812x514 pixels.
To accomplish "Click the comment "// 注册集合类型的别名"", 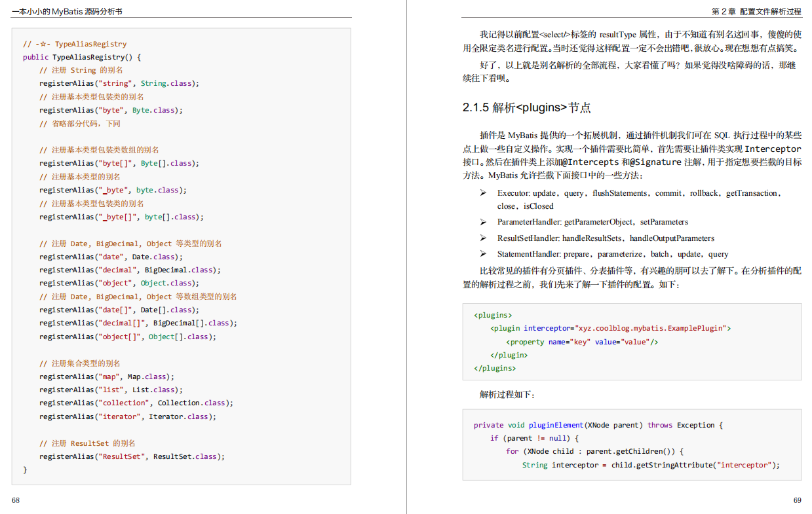I will point(80,363).
